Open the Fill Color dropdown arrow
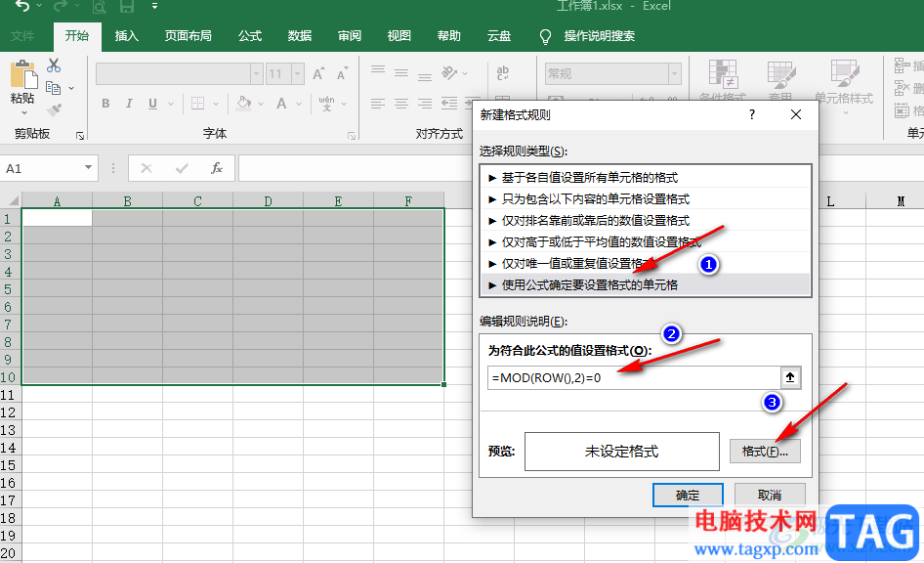Screen dimensions: 924x563 (261, 104)
